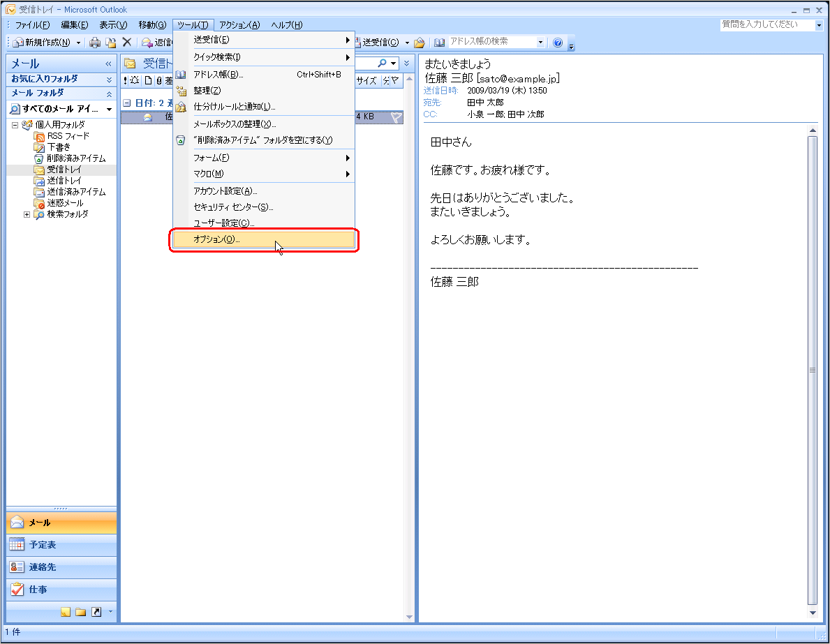Switch to 連絡先 in navigation pane
The image size is (830, 644).
coord(61,567)
